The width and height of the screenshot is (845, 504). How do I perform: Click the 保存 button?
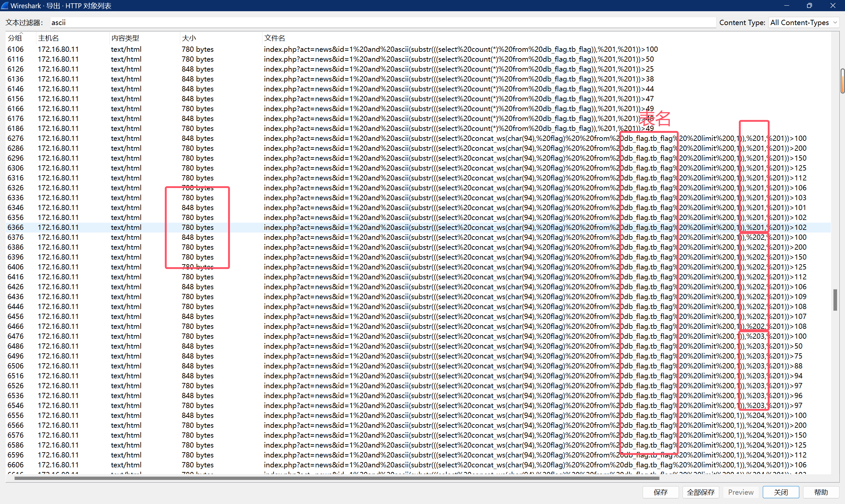click(x=660, y=492)
